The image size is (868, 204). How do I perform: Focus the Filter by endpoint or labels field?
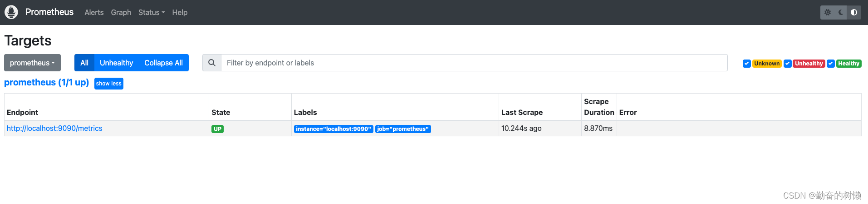coord(474,63)
